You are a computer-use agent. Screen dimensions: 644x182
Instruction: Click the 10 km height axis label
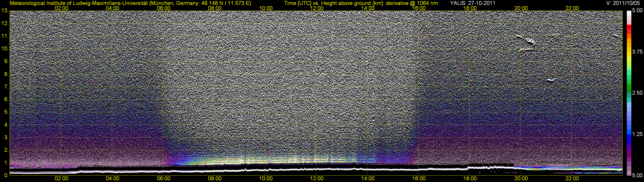pyautogui.click(x=5, y=49)
